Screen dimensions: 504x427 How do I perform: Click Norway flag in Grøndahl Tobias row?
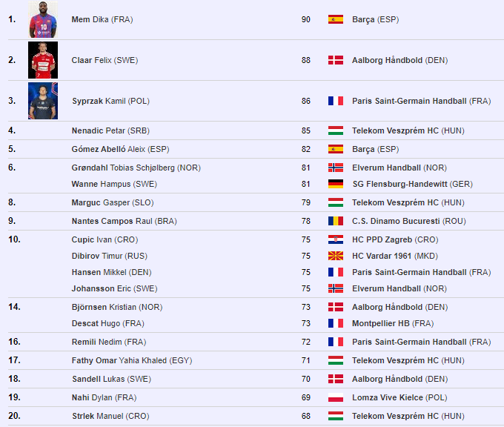pyautogui.click(x=335, y=168)
